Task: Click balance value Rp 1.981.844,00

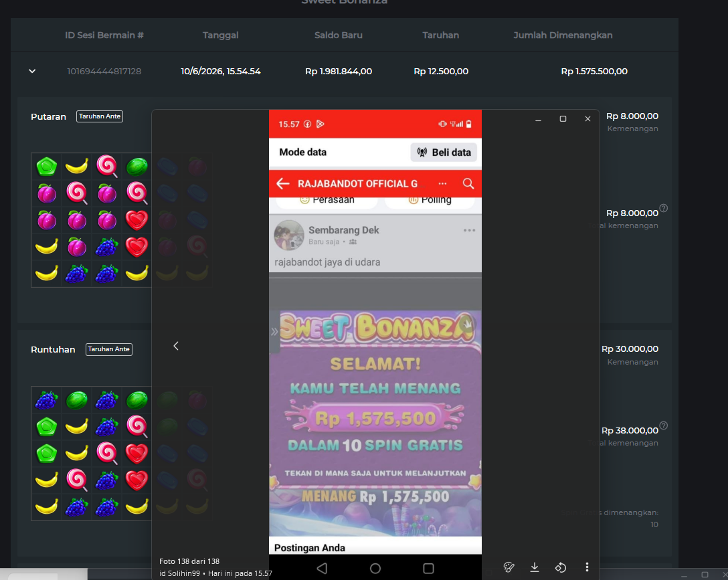Action: click(339, 71)
